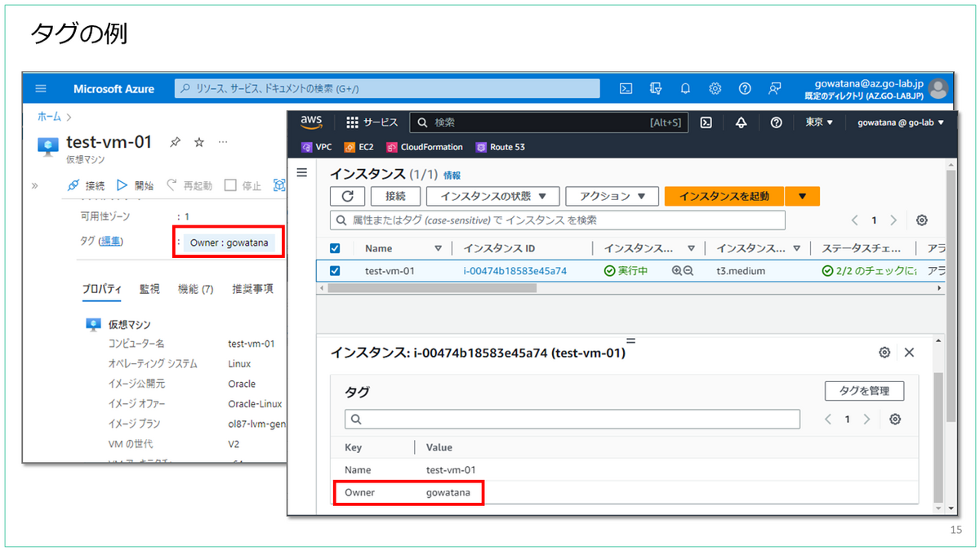The height and width of the screenshot is (551, 980).
Task: Open instance ID link i-00474b18583e45a74
Action: point(514,270)
